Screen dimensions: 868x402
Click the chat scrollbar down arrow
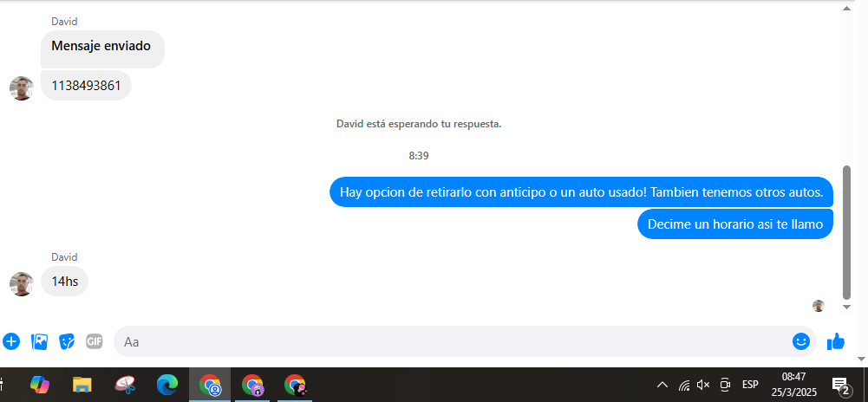pyautogui.click(x=845, y=307)
